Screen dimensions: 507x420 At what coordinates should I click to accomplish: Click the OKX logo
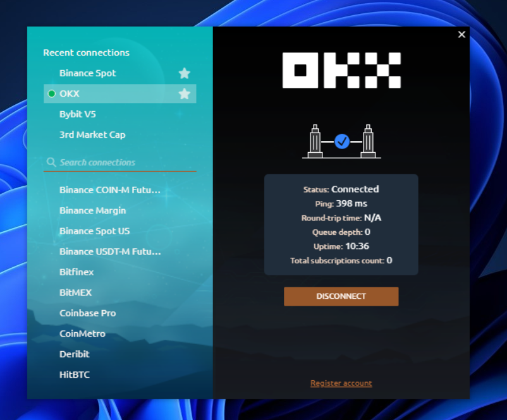341,70
